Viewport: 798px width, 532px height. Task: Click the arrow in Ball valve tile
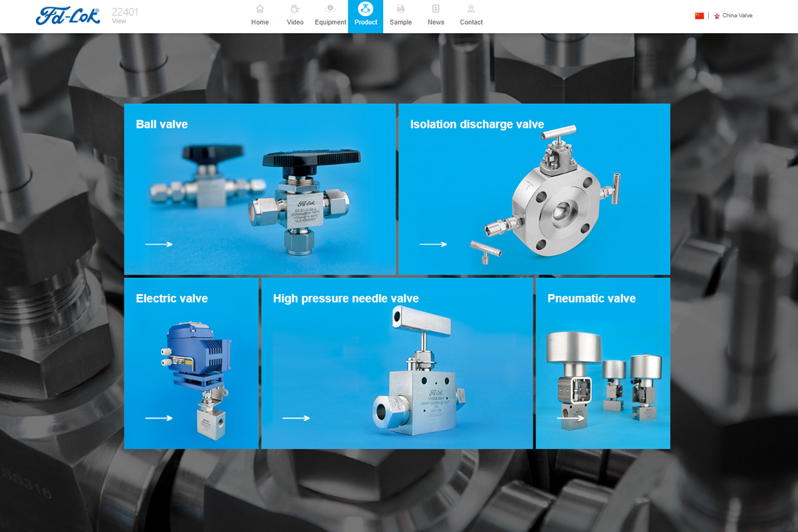pos(159,244)
